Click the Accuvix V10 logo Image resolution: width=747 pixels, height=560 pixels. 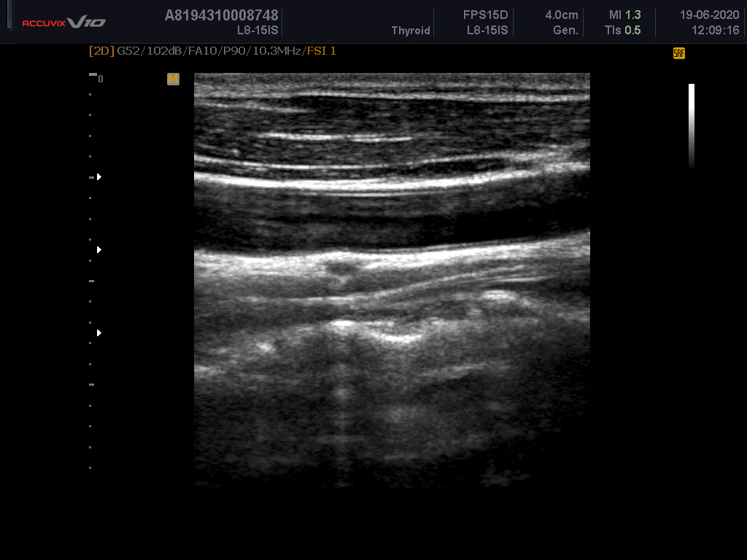point(63,23)
